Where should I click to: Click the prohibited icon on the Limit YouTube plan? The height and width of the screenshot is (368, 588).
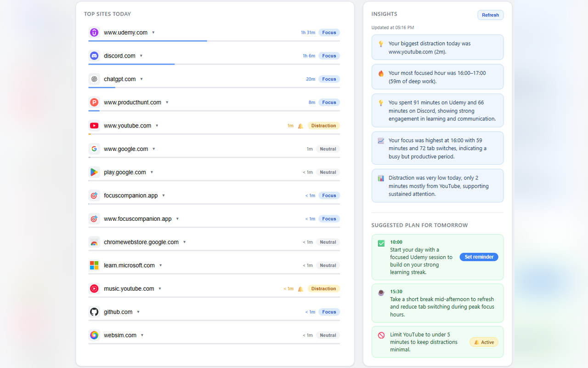click(381, 335)
